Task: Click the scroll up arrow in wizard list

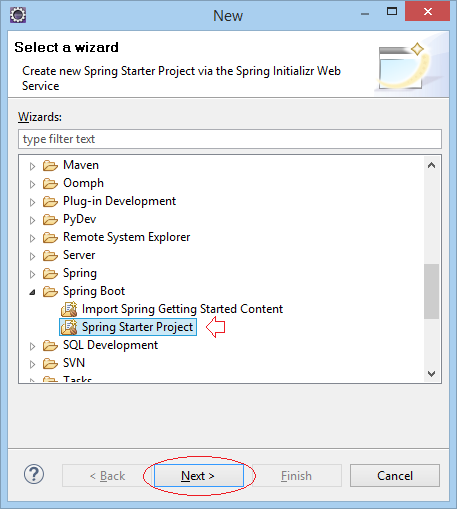Action: point(431,165)
